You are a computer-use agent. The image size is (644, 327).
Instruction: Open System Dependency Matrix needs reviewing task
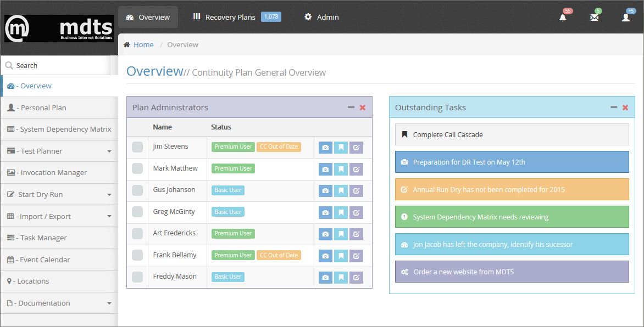[512, 217]
